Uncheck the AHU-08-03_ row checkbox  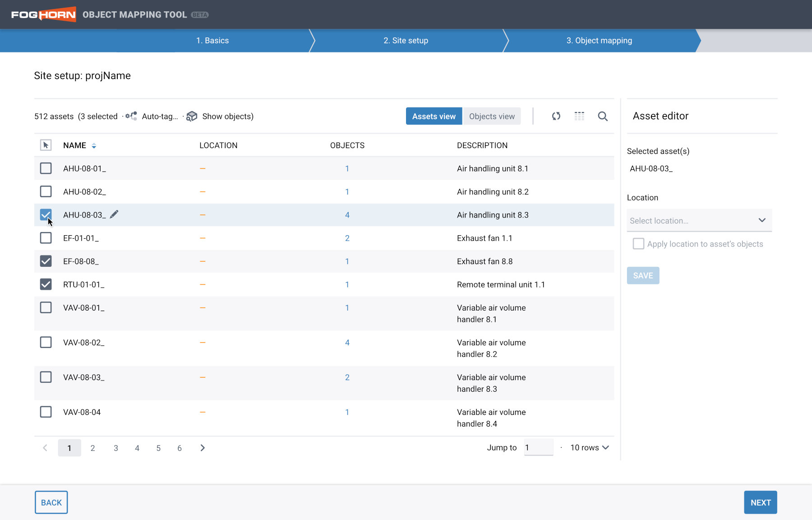46,215
